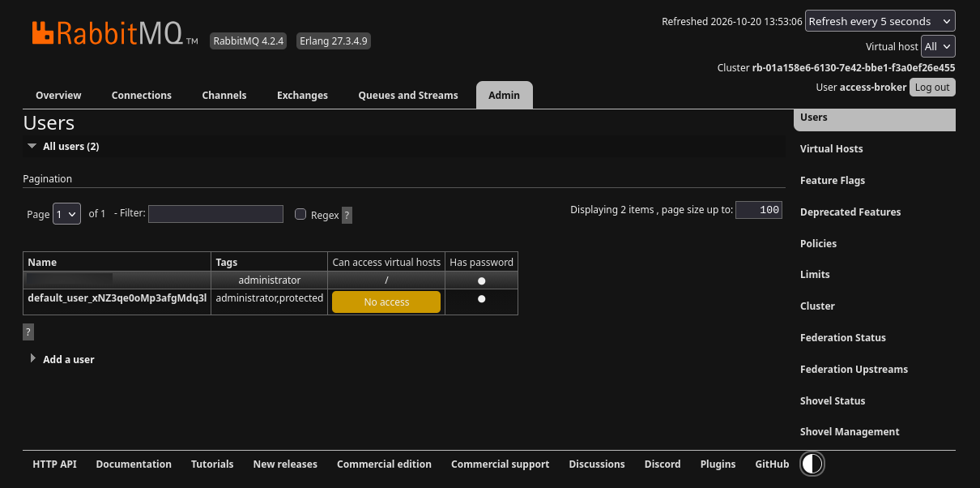Open the Virtual host All dropdown
Viewport: 980px width, 488px height.
(939, 46)
